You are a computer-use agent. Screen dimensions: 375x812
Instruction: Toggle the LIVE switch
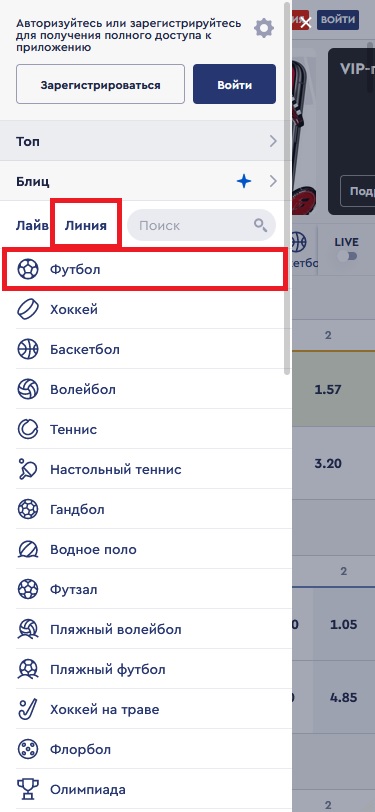(347, 256)
